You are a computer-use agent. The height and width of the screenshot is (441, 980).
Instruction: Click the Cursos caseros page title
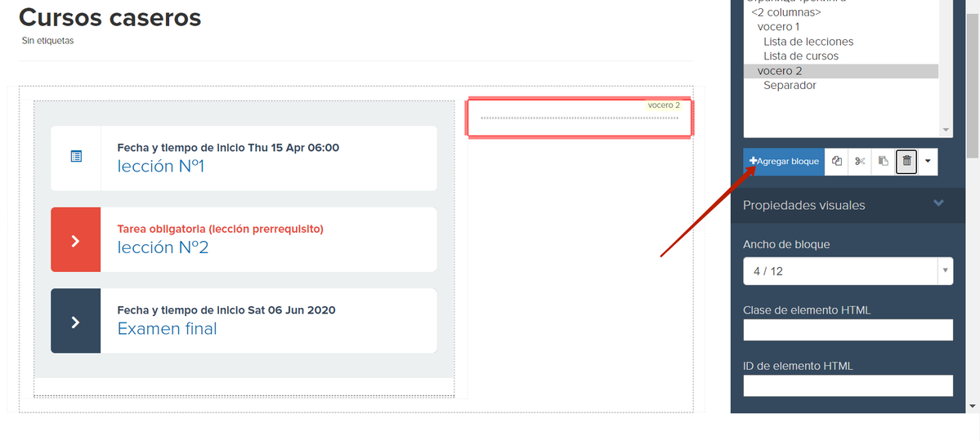tap(110, 17)
